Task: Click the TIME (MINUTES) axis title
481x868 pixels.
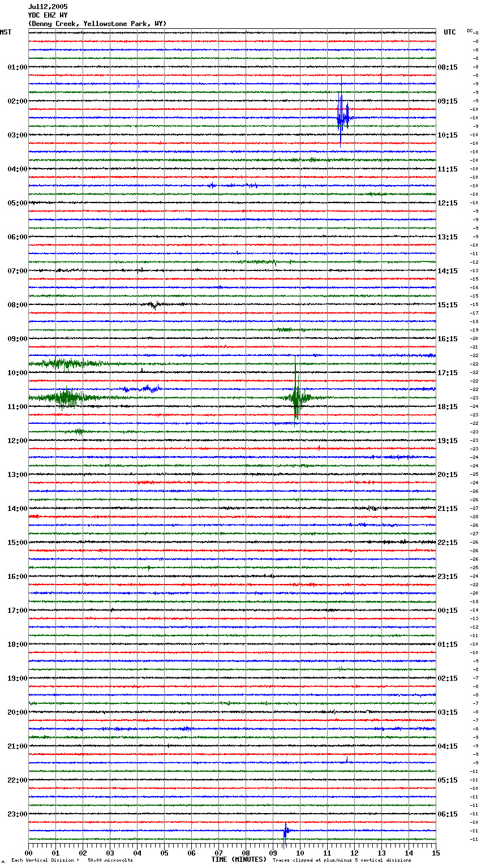Action: [238, 860]
